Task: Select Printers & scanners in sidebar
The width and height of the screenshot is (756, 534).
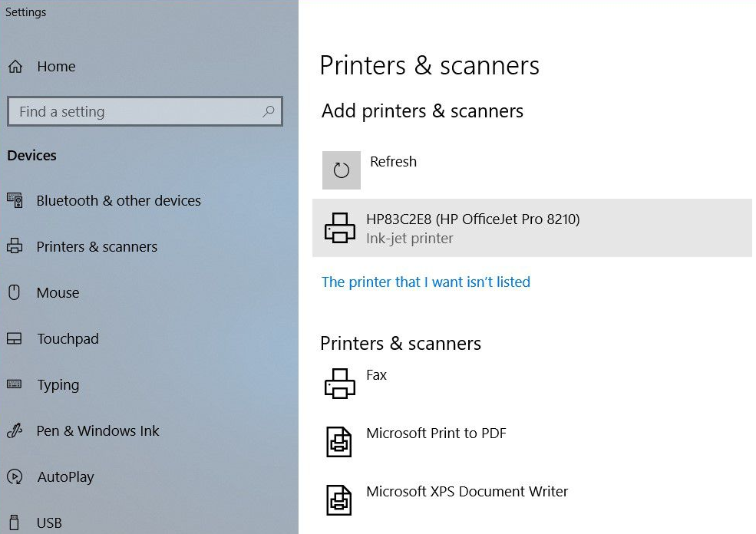Action: tap(97, 246)
